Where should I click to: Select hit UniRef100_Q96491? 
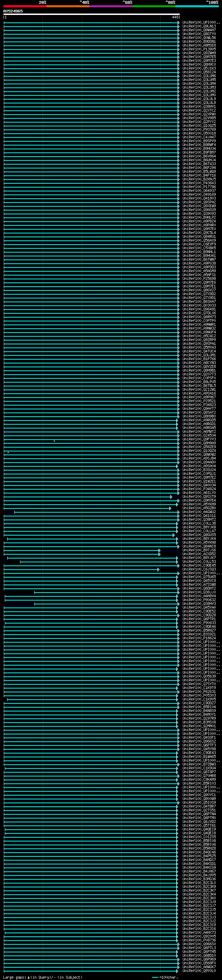click(x=199, y=309)
